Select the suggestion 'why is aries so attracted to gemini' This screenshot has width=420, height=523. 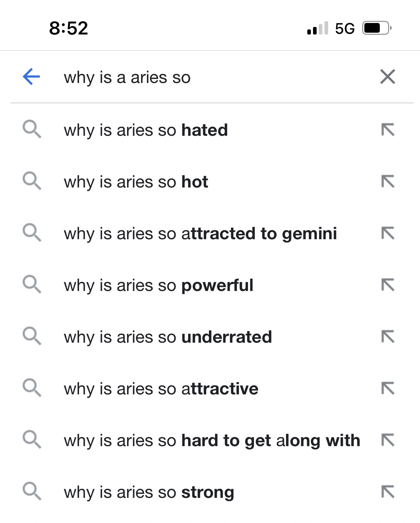coord(200,233)
